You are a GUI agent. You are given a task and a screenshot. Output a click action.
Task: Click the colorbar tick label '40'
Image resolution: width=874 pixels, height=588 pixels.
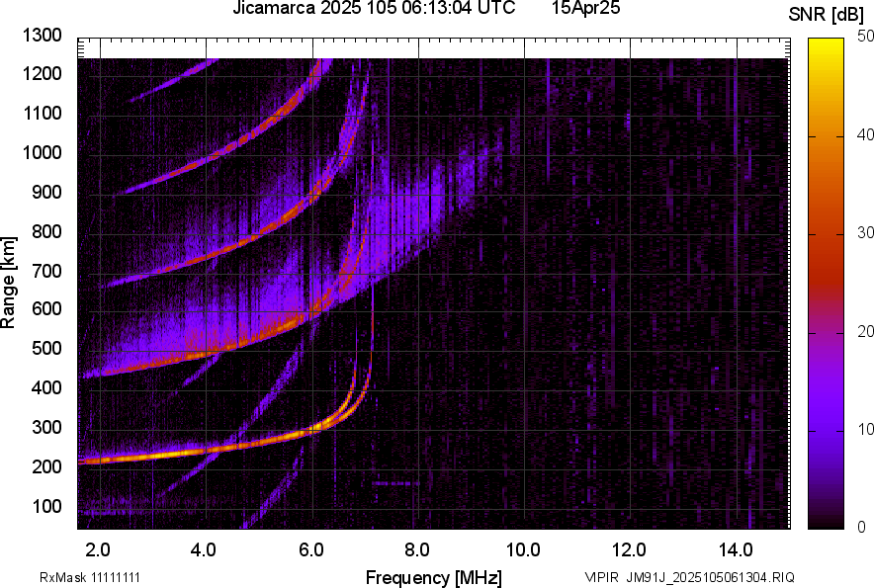(865, 134)
